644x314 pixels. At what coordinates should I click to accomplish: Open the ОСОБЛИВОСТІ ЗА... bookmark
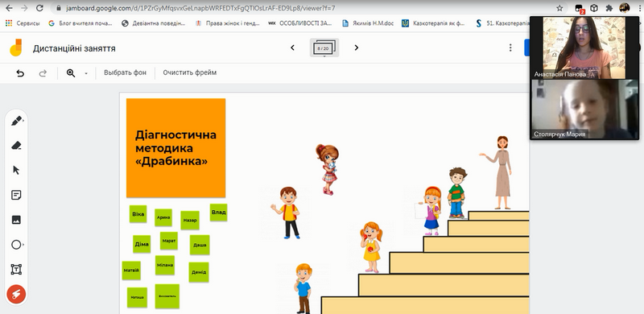[300, 23]
